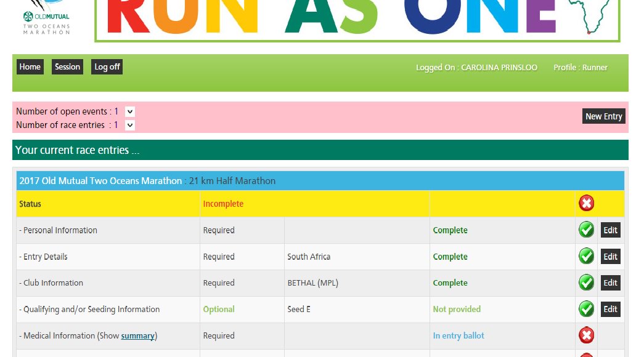Click the red cross icon in Status row
This screenshot has height=357, width=644.
[x=586, y=203]
